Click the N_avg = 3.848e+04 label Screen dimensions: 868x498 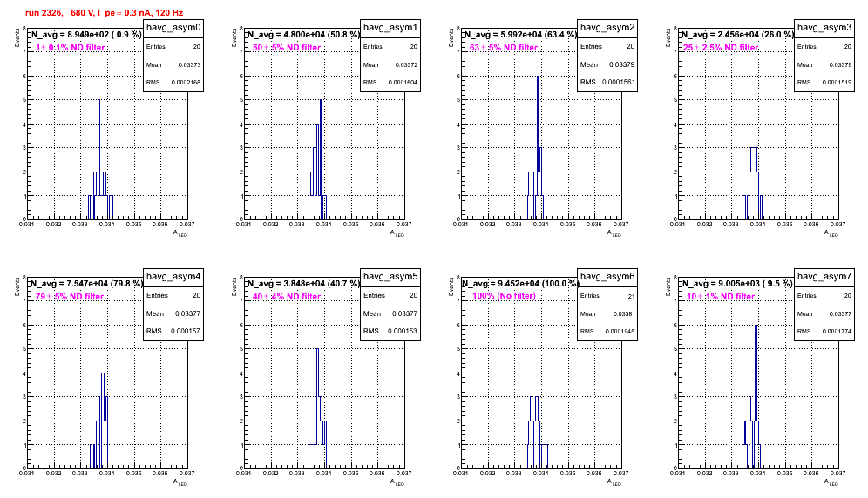[302, 284]
